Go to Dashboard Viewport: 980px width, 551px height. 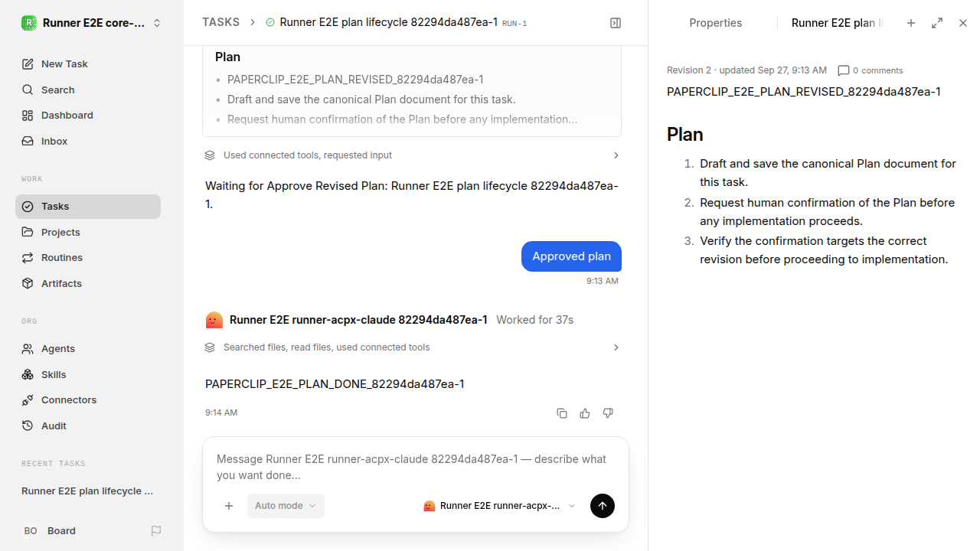pos(88,116)
